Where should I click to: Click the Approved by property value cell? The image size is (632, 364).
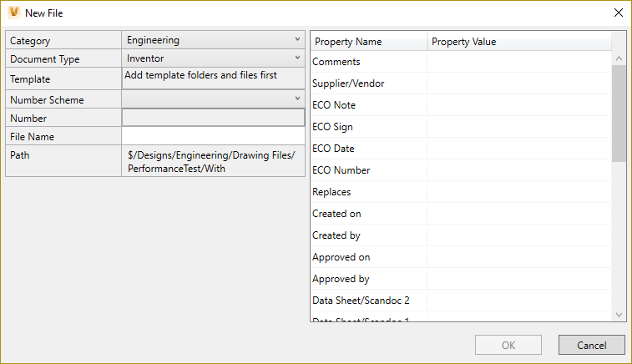coord(518,279)
